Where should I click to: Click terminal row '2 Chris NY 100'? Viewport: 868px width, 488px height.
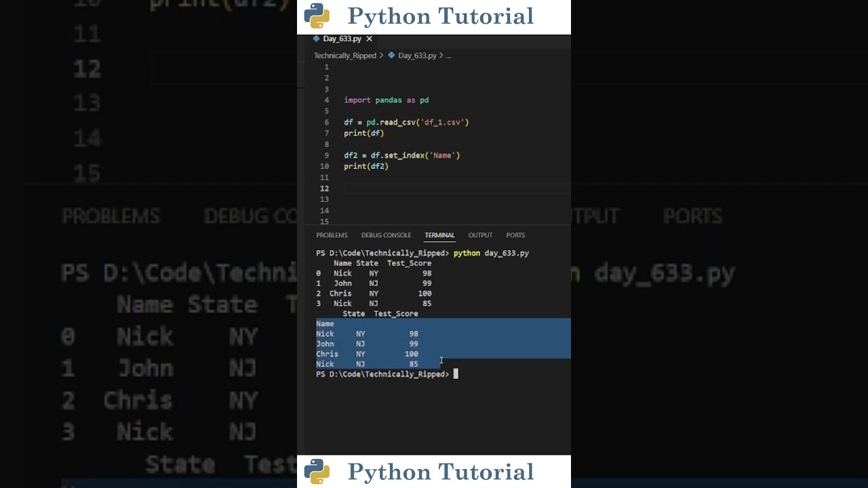tap(374, 293)
